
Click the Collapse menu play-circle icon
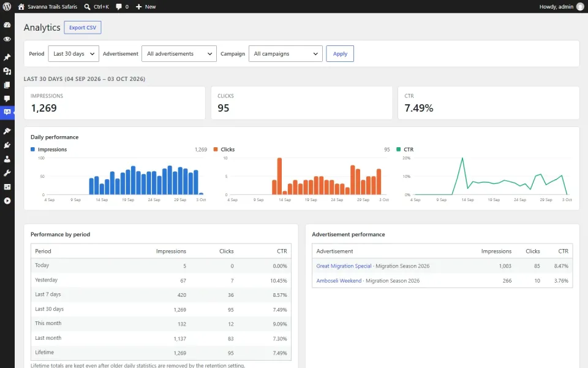7,201
